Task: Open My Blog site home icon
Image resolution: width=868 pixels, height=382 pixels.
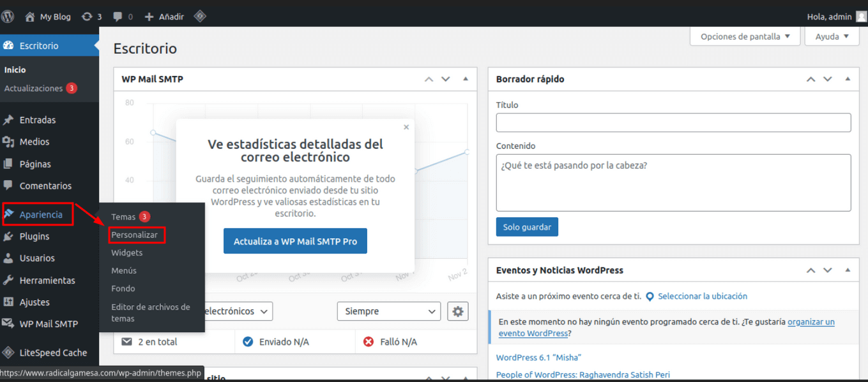Action: (x=29, y=17)
